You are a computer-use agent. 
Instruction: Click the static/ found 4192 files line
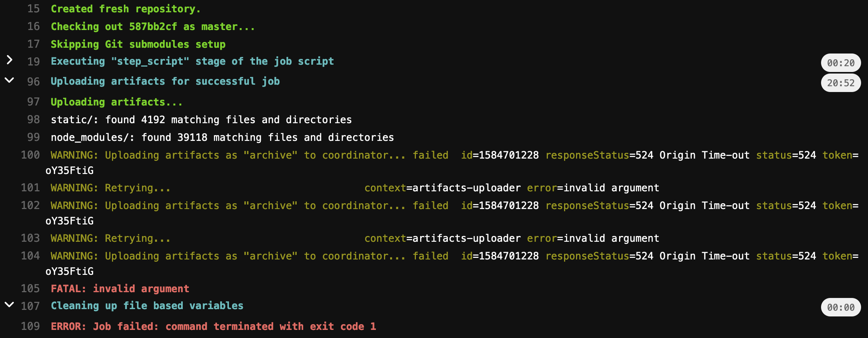(201, 120)
